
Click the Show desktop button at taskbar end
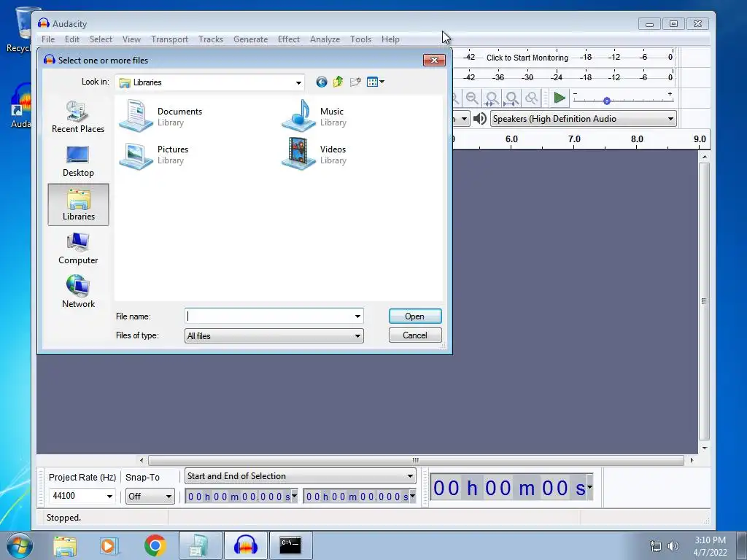pos(742,545)
